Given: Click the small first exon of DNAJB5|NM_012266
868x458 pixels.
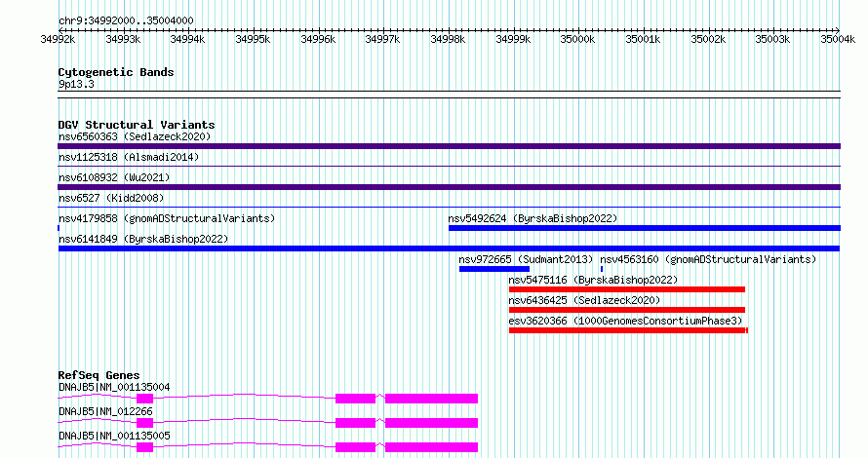Looking at the screenshot, I should pos(144,423).
